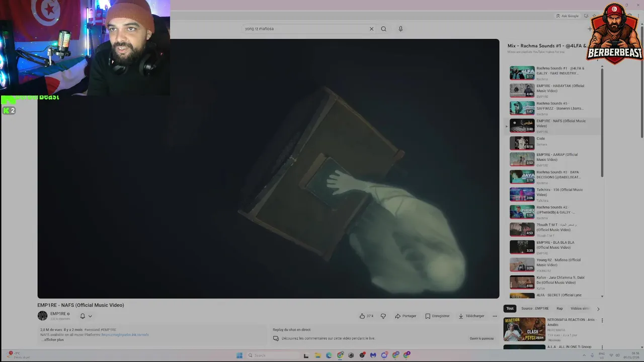This screenshot has width=644, height=362.
Task: Open Discord from taskbar
Action: click(x=384, y=355)
